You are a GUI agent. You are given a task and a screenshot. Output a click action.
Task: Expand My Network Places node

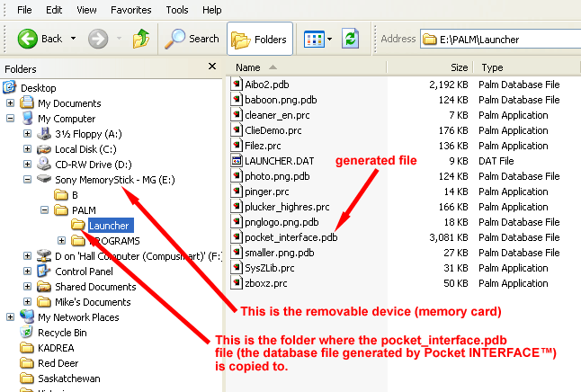point(11,316)
